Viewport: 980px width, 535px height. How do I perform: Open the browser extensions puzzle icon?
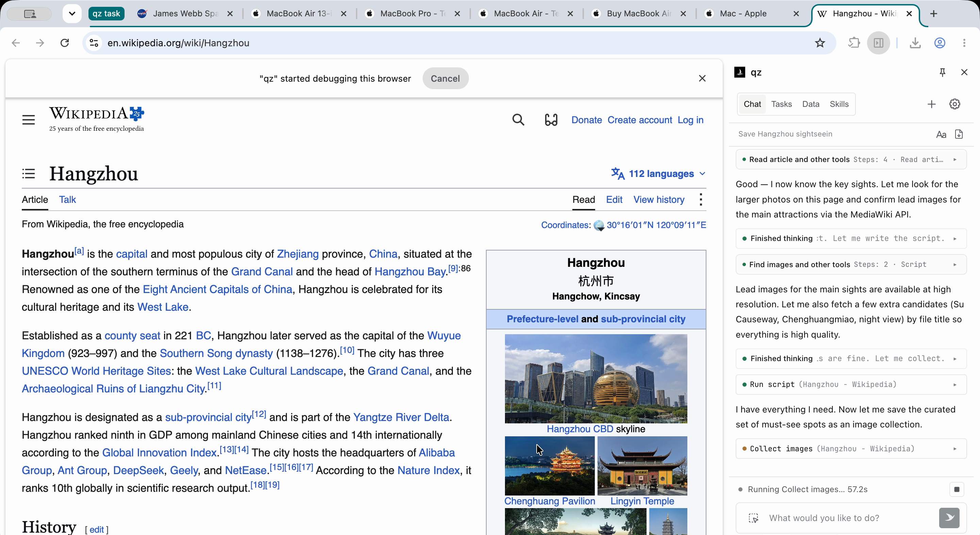tap(854, 43)
